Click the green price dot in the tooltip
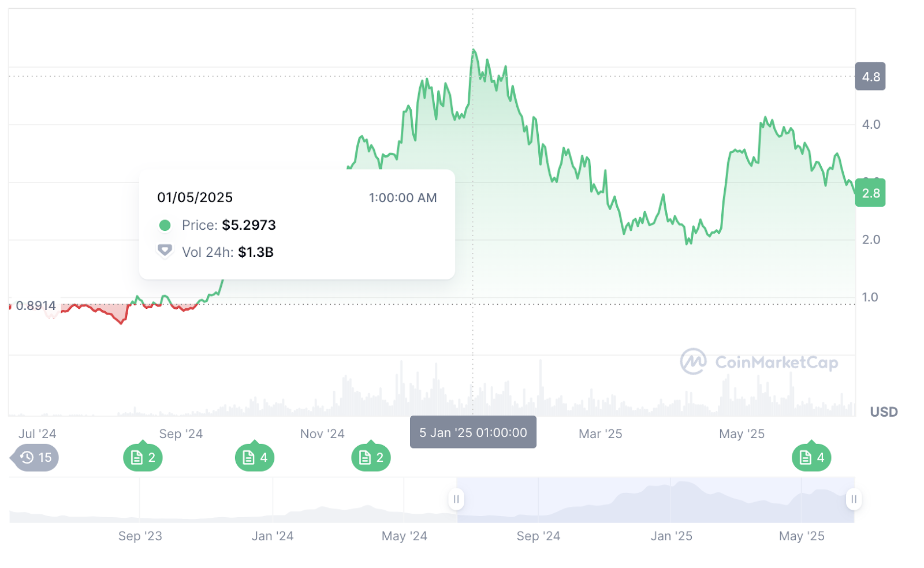The height and width of the screenshot is (568, 924). pyautogui.click(x=165, y=225)
